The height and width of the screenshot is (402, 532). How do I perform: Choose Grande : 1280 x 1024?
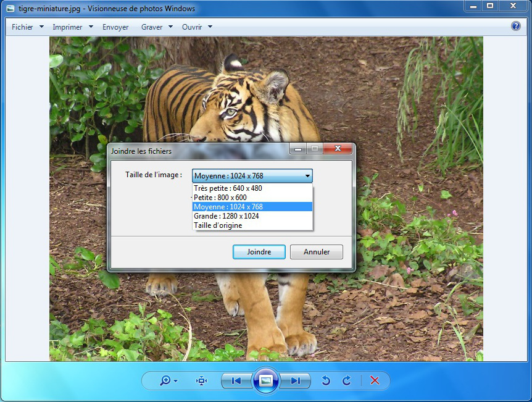click(252, 216)
